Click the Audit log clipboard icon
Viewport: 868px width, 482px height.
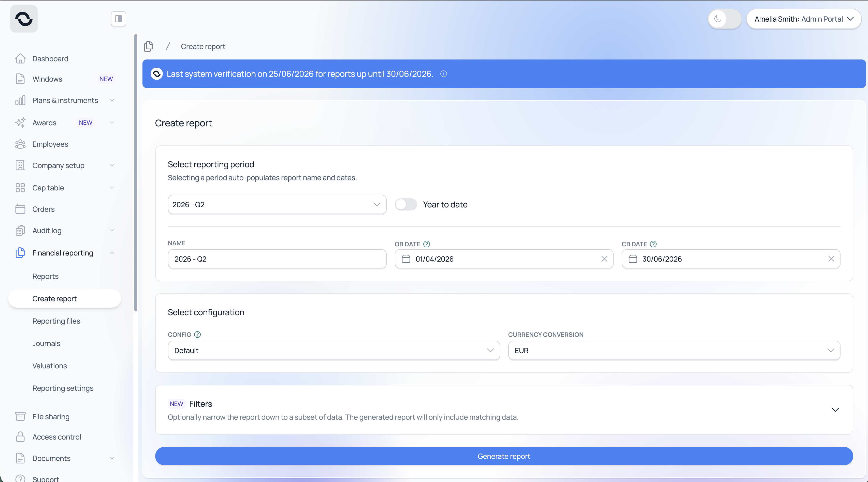(20, 230)
